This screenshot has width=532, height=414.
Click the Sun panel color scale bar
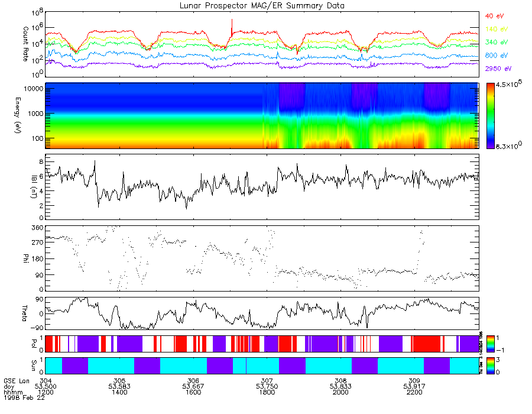pos(490,366)
